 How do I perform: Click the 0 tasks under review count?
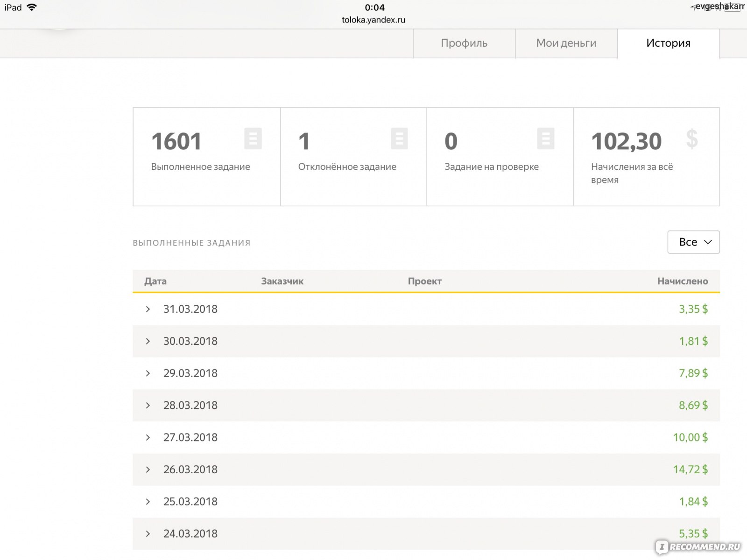point(451,141)
